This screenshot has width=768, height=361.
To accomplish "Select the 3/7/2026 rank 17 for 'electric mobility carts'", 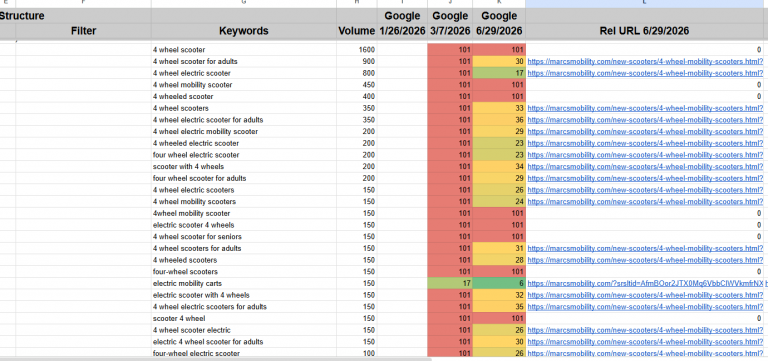I will coord(450,284).
